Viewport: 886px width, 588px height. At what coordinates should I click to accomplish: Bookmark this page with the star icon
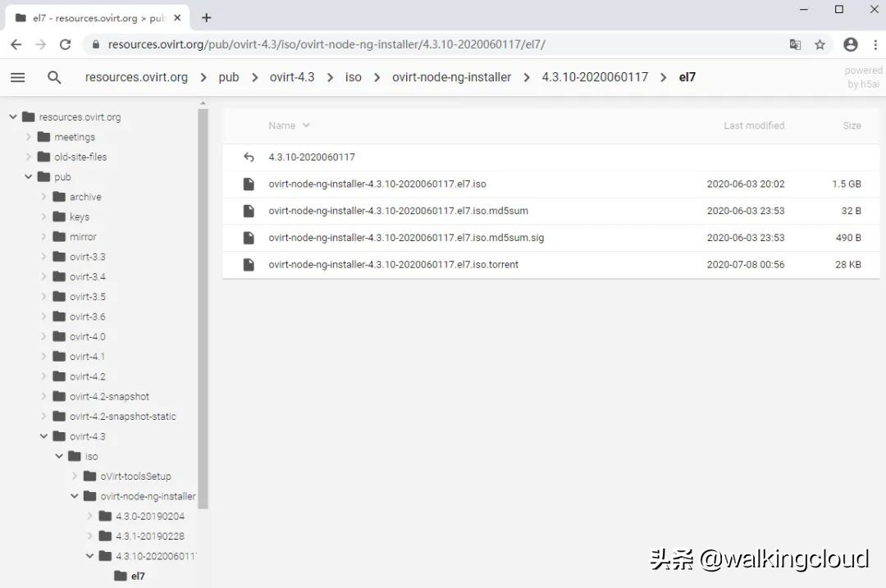tap(820, 44)
